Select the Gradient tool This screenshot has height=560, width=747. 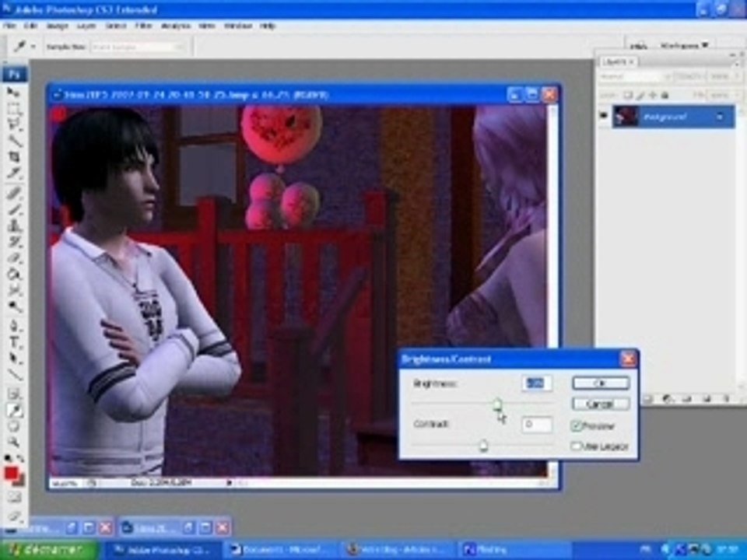coord(14,275)
